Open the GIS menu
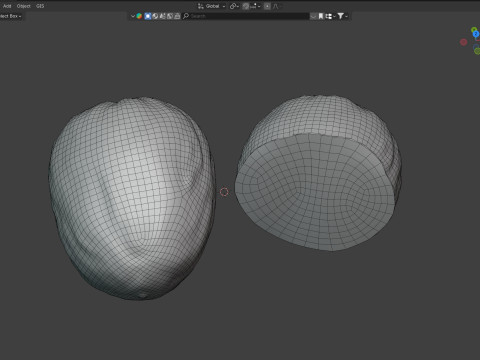This screenshot has height=360, width=480. point(40,6)
